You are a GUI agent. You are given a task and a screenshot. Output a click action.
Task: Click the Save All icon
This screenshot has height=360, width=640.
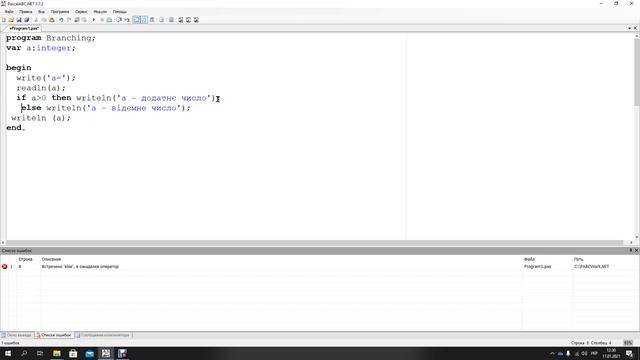(x=27, y=20)
